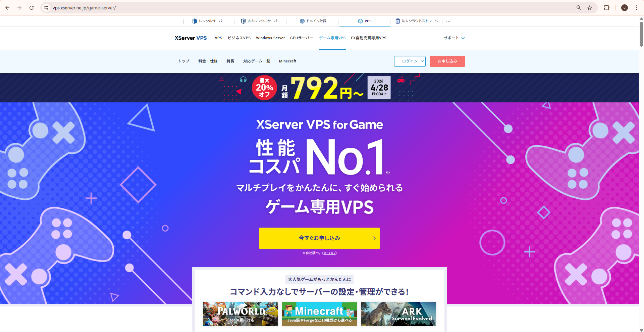View site information icon beside URL
Viewport: 644px width, 332px height.
point(46,8)
